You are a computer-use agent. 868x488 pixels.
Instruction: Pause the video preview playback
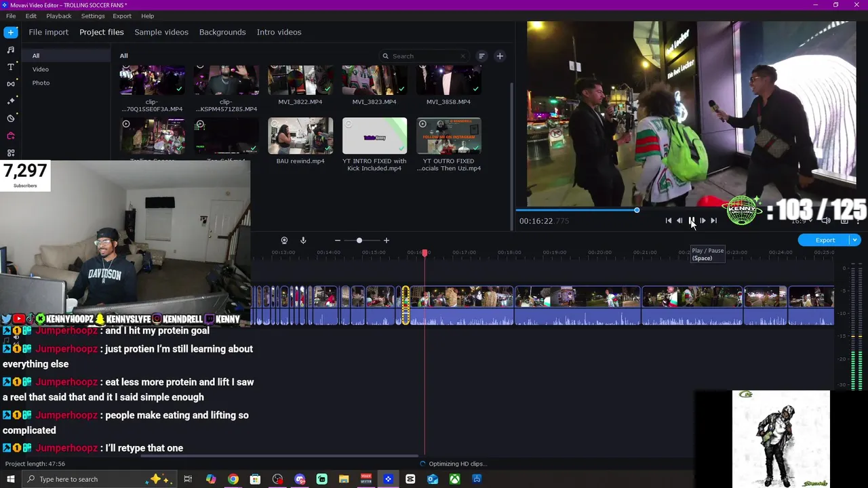click(x=692, y=221)
